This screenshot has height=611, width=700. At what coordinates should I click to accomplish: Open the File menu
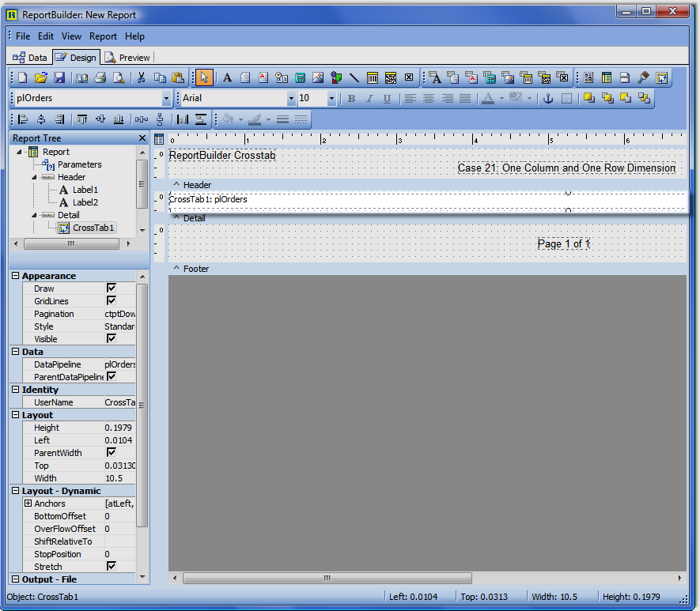coord(23,36)
